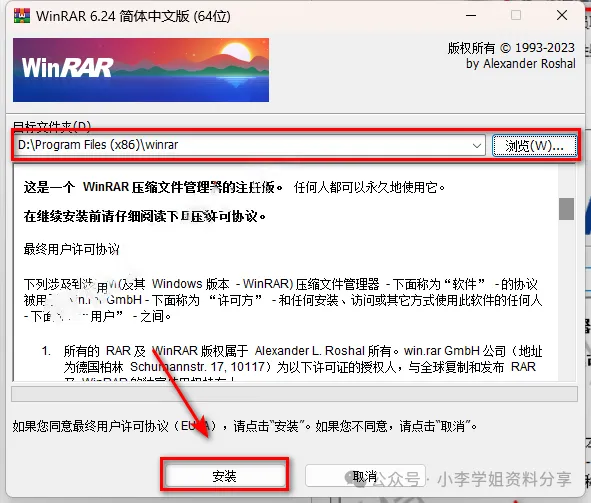Click the 取消 cancel button
Screen dimensions: 591x503
point(365,476)
